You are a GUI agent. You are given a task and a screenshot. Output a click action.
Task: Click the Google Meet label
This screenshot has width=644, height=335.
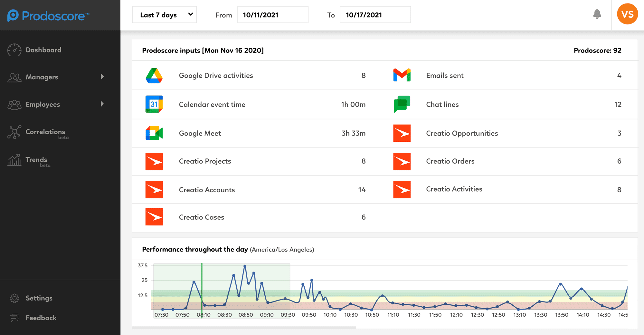(200, 133)
